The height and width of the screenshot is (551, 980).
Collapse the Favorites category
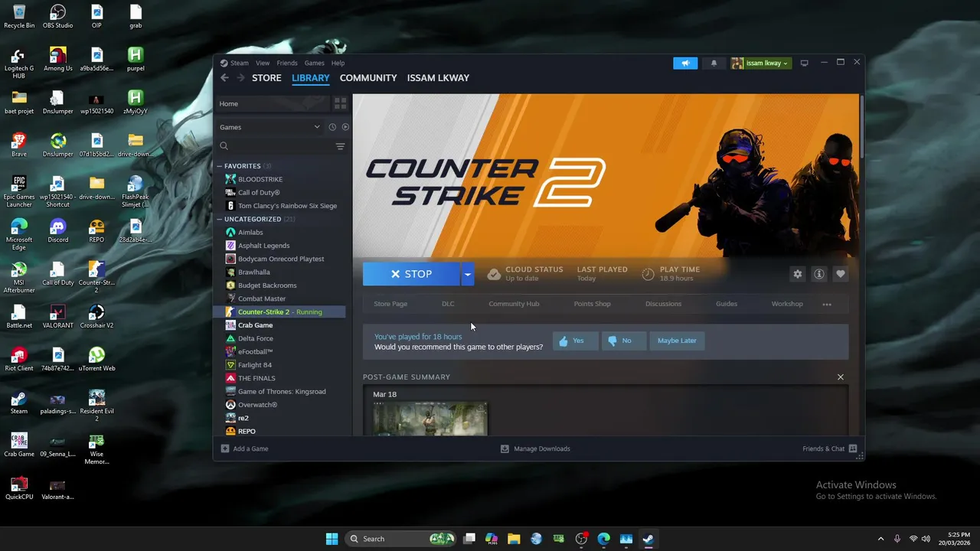(220, 166)
